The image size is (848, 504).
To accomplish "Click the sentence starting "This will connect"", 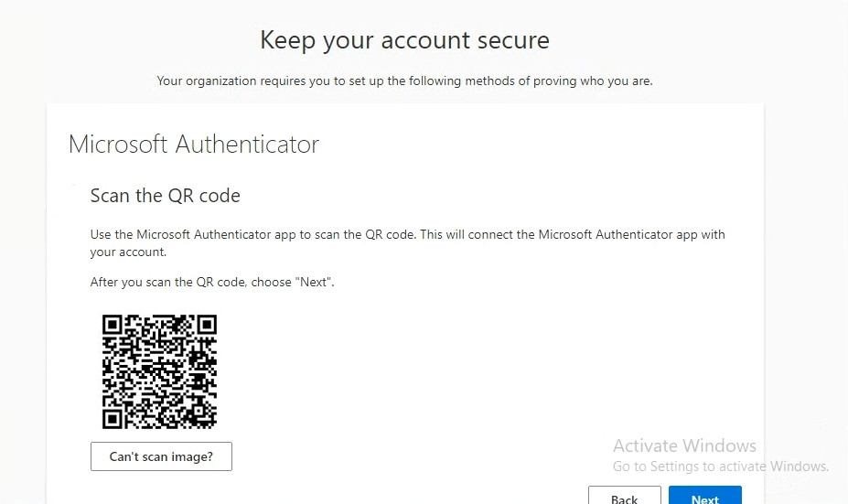I will tap(573, 235).
